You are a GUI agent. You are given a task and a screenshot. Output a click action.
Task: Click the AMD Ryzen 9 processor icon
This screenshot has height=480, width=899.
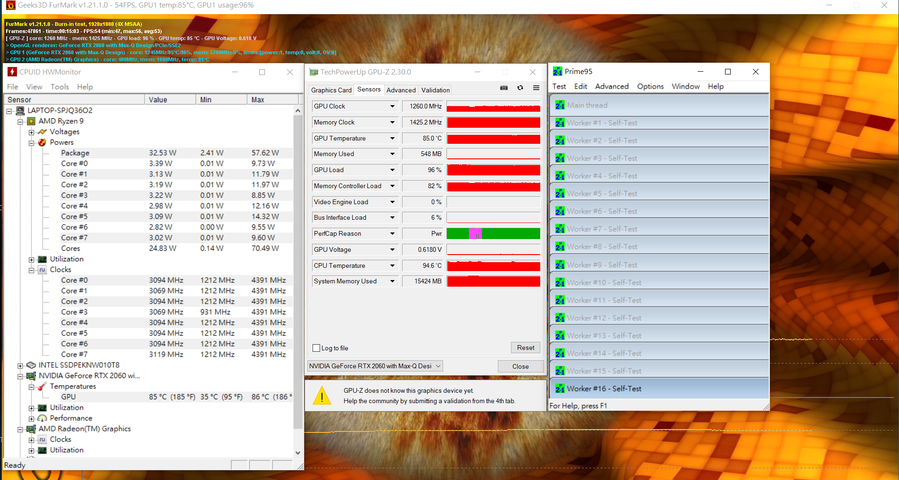32,121
